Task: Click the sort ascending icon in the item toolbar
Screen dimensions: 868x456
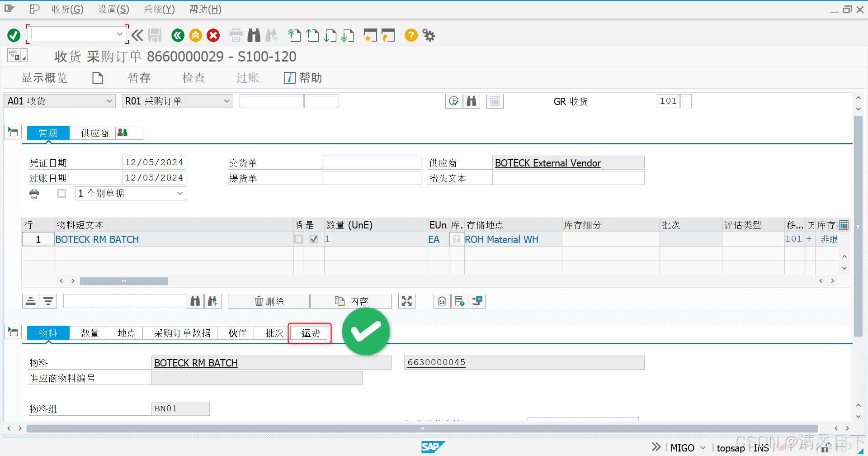Action: click(x=30, y=301)
